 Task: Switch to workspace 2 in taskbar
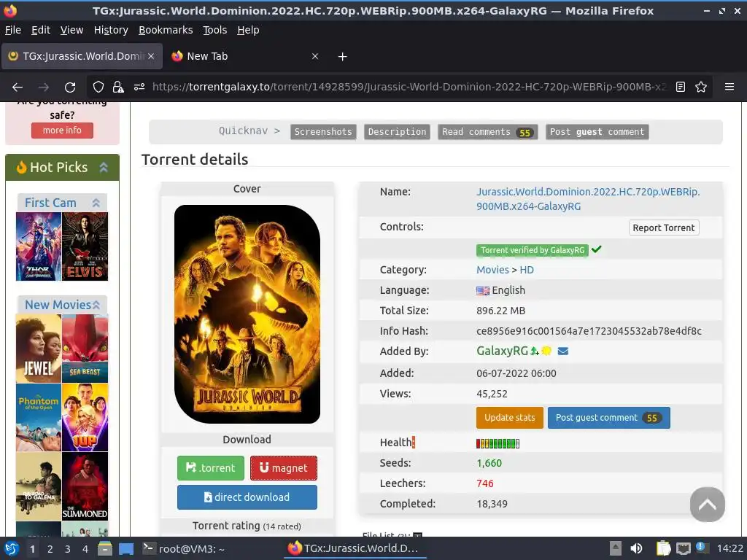pos(50,549)
